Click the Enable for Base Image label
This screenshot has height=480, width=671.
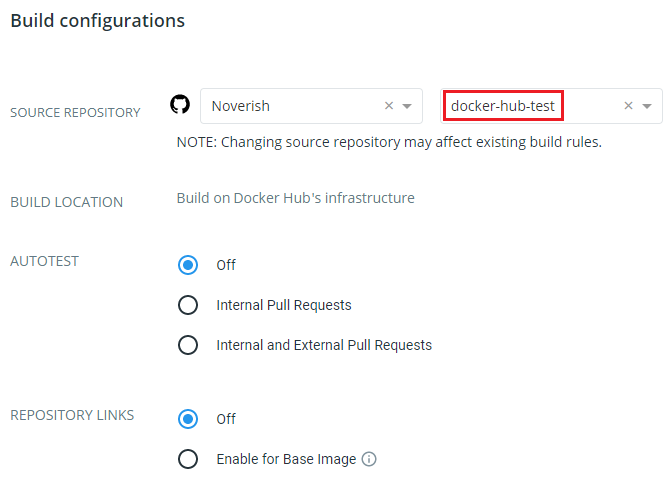coord(286,460)
